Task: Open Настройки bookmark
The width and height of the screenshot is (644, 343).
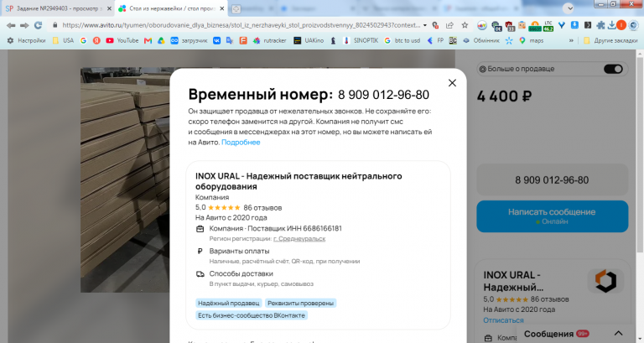Action: [x=26, y=40]
